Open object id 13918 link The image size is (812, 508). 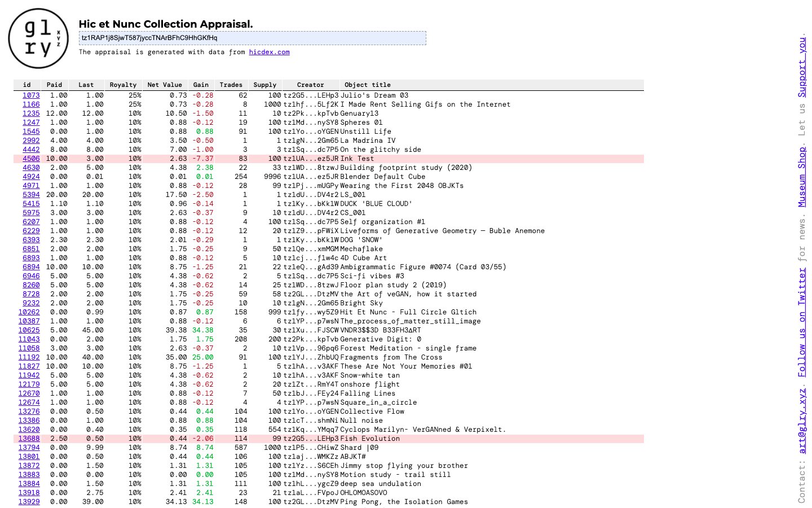pos(29,493)
